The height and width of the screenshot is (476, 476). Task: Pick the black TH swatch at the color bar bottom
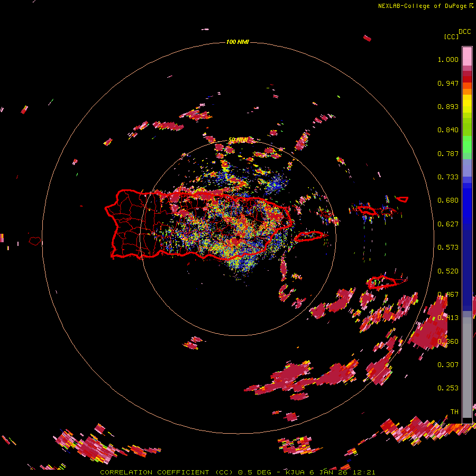pyautogui.click(x=467, y=420)
